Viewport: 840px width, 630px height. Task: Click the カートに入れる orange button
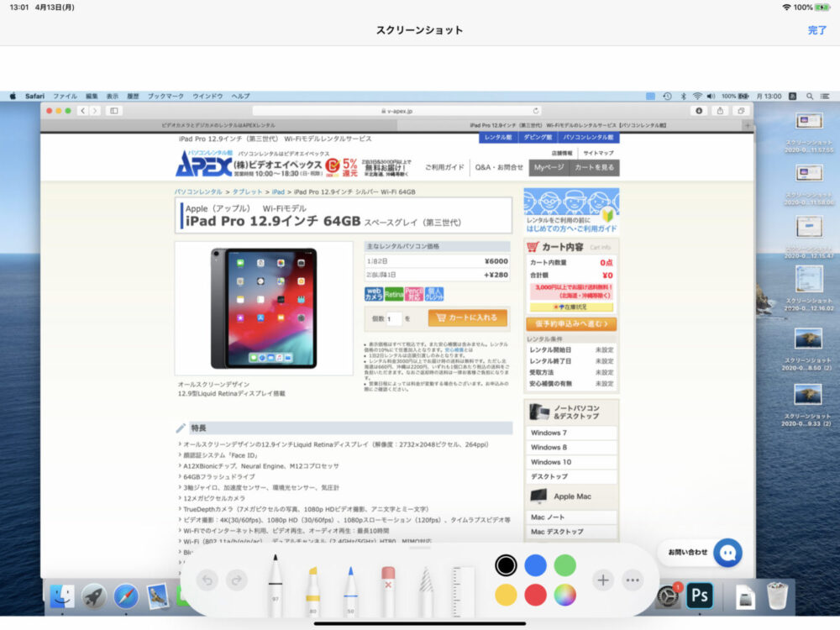[x=467, y=318]
